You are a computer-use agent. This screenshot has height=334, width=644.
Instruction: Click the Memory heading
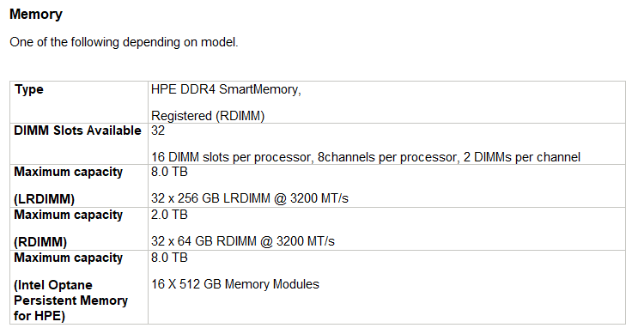click(x=36, y=14)
